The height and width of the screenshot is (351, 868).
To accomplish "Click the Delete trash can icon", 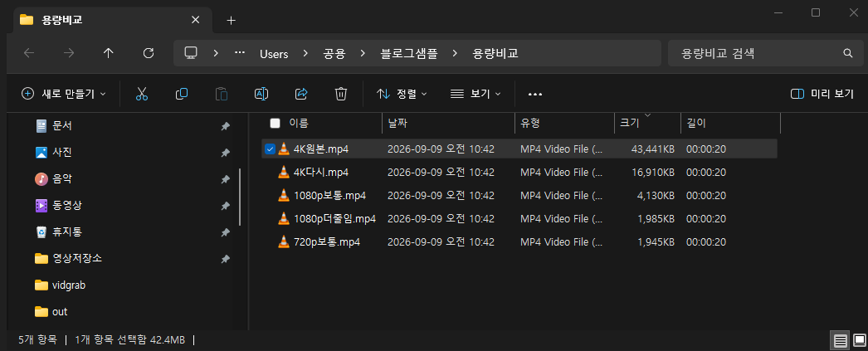I will pyautogui.click(x=341, y=94).
